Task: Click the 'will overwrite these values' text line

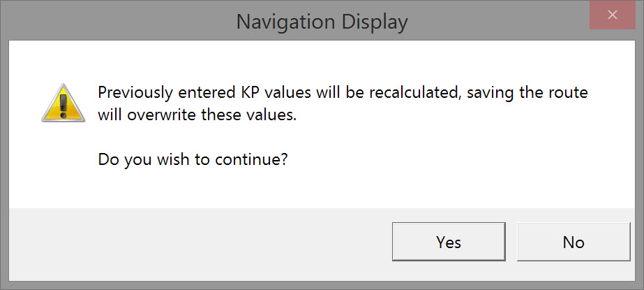Action: (x=197, y=116)
